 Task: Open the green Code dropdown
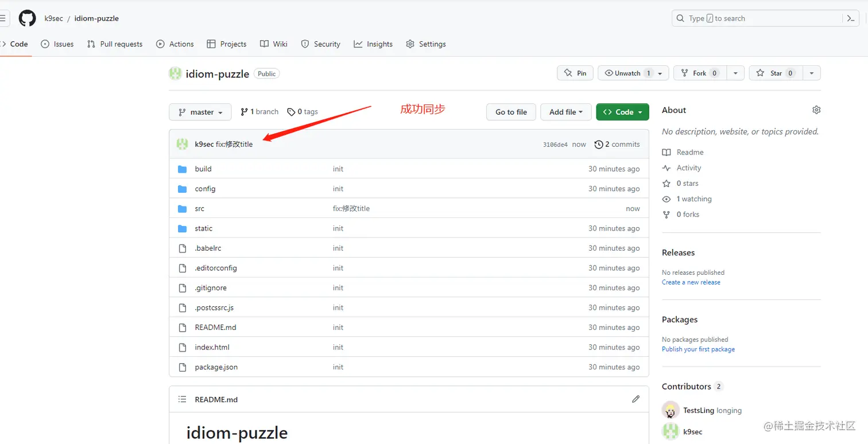(x=623, y=112)
